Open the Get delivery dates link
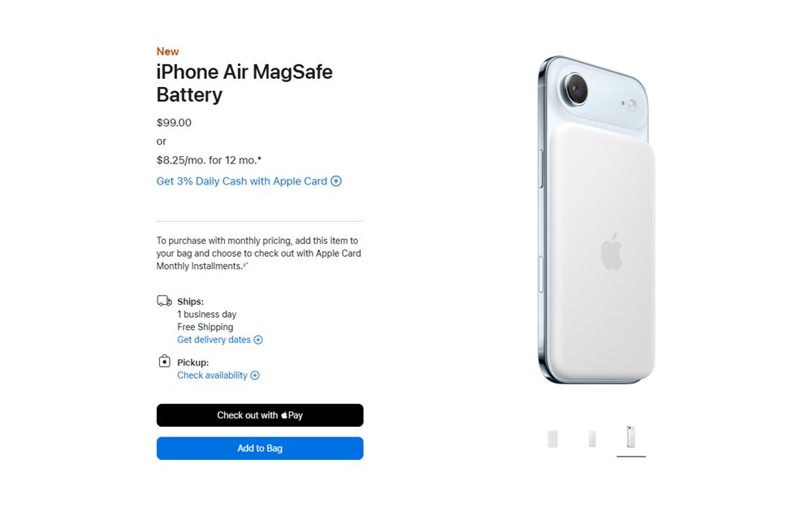812x508 pixels. pyautogui.click(x=214, y=340)
